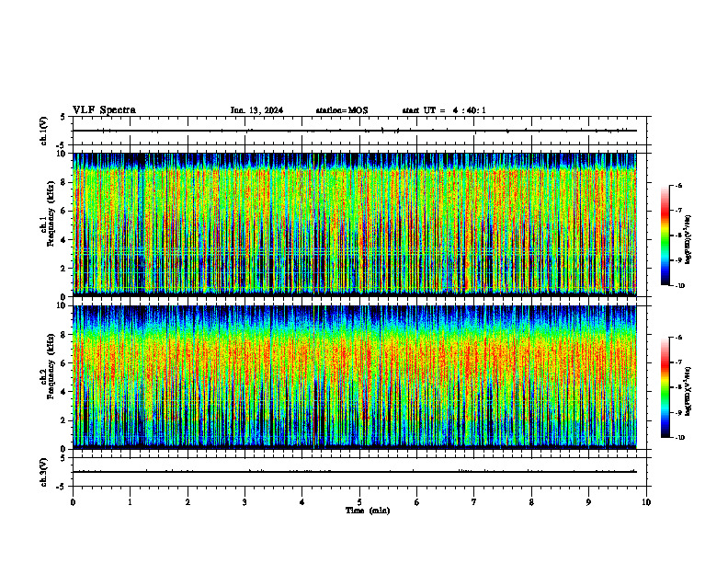Click the -8 label on ch.1 color bar
Image resolution: width=728 pixels, height=563 pixels.
pyautogui.click(x=678, y=236)
